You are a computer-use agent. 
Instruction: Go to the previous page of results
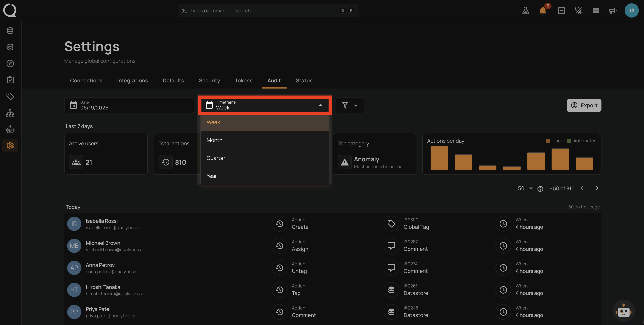pos(582,188)
